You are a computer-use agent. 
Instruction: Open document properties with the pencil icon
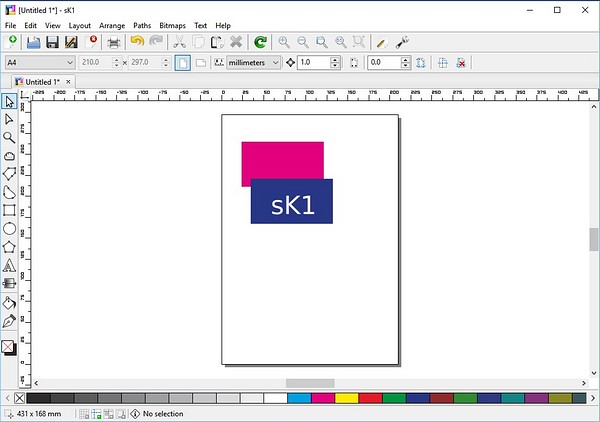[x=382, y=42]
